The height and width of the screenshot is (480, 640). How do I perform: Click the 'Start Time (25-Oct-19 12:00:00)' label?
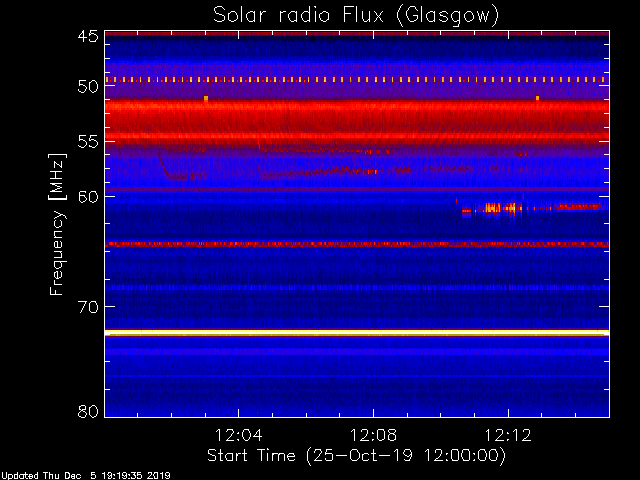pyautogui.click(x=356, y=455)
